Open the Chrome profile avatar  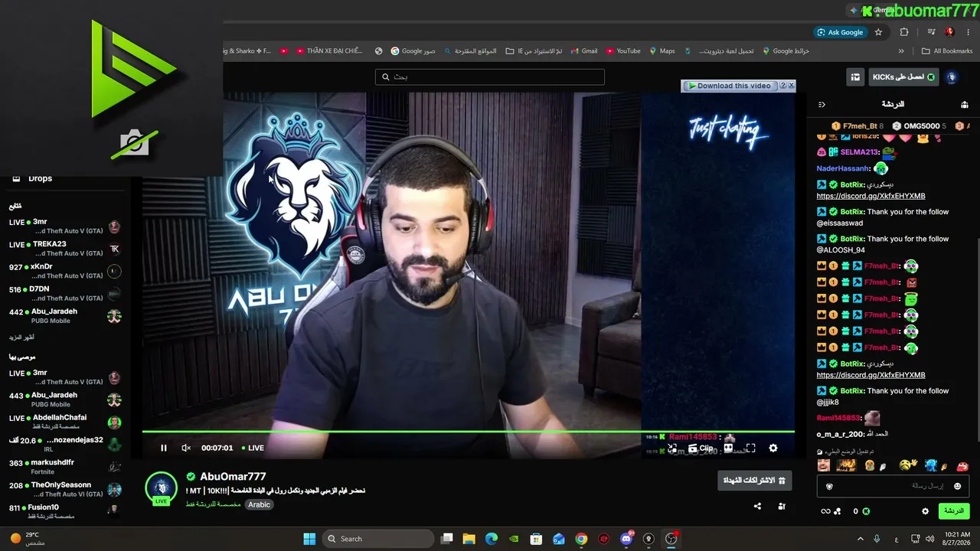click(949, 32)
